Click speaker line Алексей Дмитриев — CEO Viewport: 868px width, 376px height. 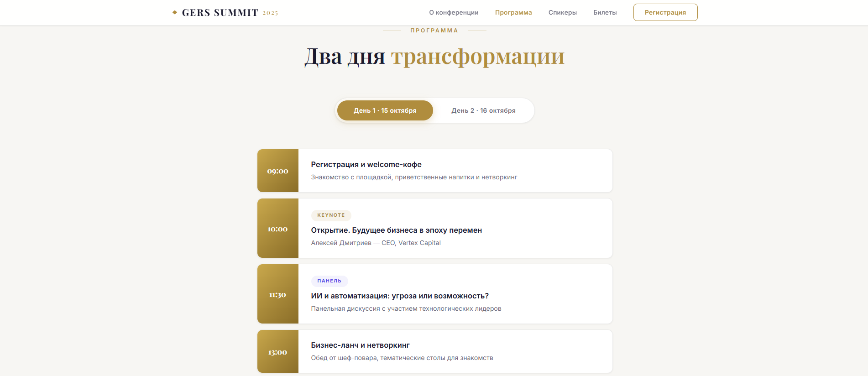[376, 243]
